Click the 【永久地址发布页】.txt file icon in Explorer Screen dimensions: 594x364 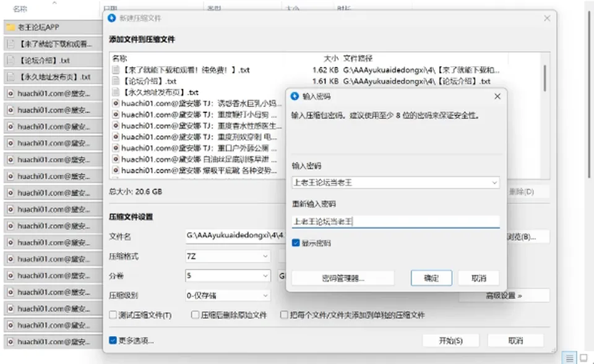point(11,77)
